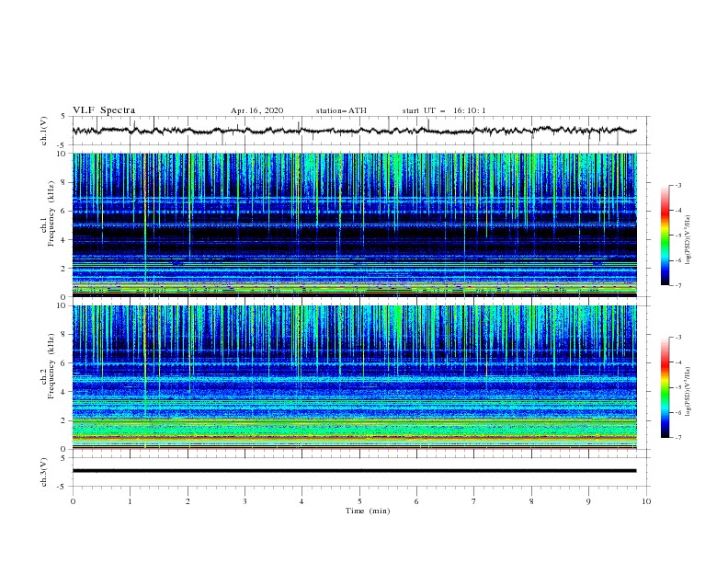The height and width of the screenshot is (563, 728).
Task: Click the time axis tick label "9"
Action: [588, 501]
